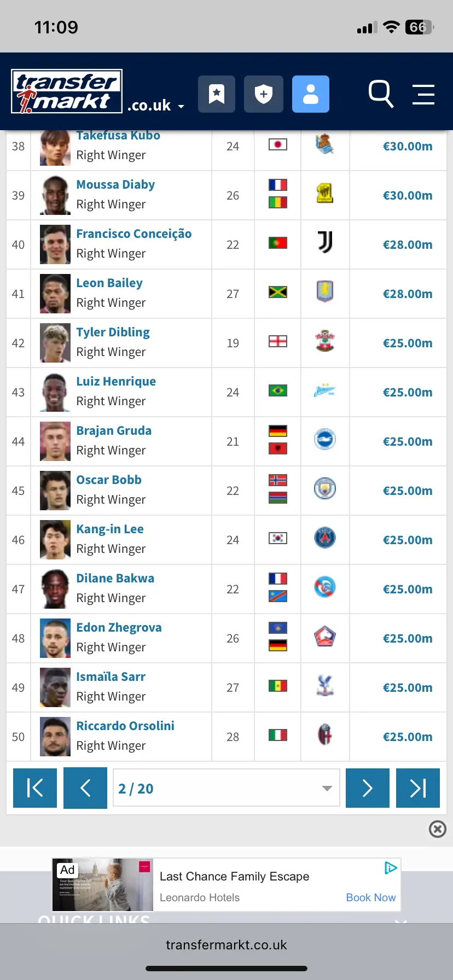Open Francisco Conceição's profile link
This screenshot has width=453, height=980.
(x=134, y=234)
